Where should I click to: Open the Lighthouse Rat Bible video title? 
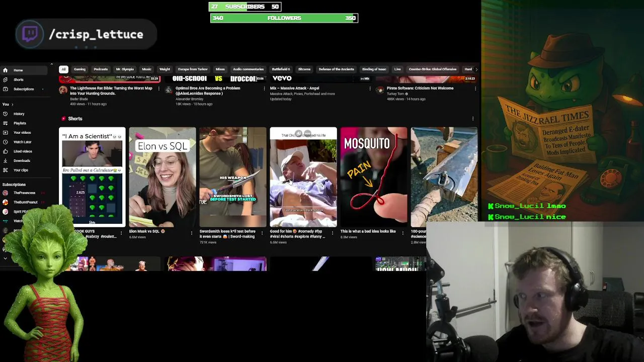click(x=111, y=90)
